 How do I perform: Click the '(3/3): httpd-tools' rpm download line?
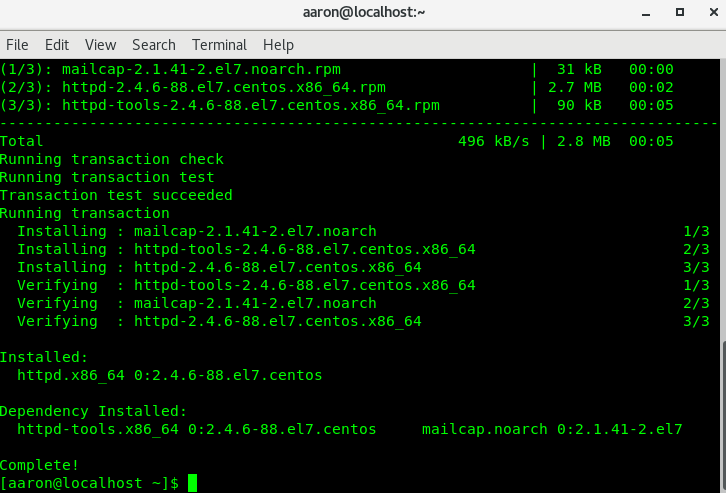[x=220, y=105]
